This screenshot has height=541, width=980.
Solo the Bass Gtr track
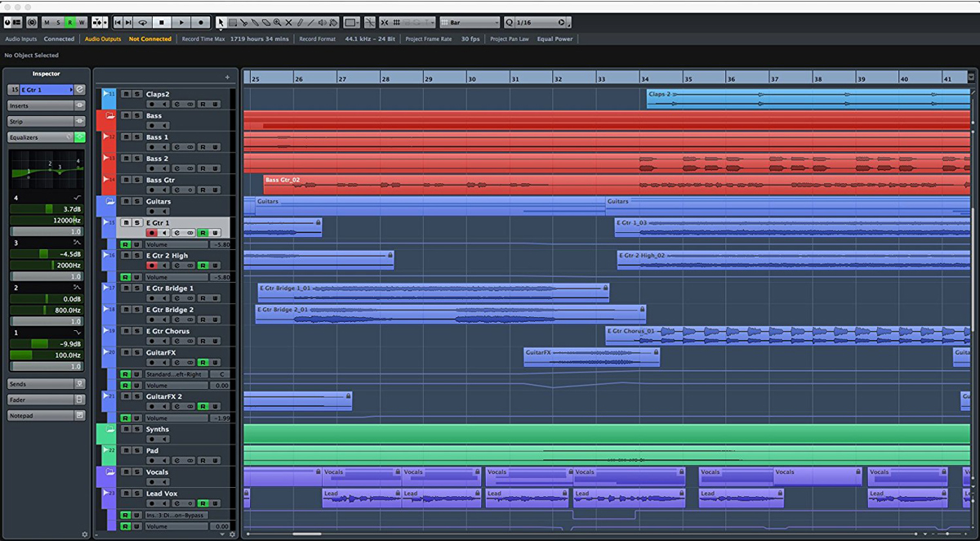(x=137, y=180)
